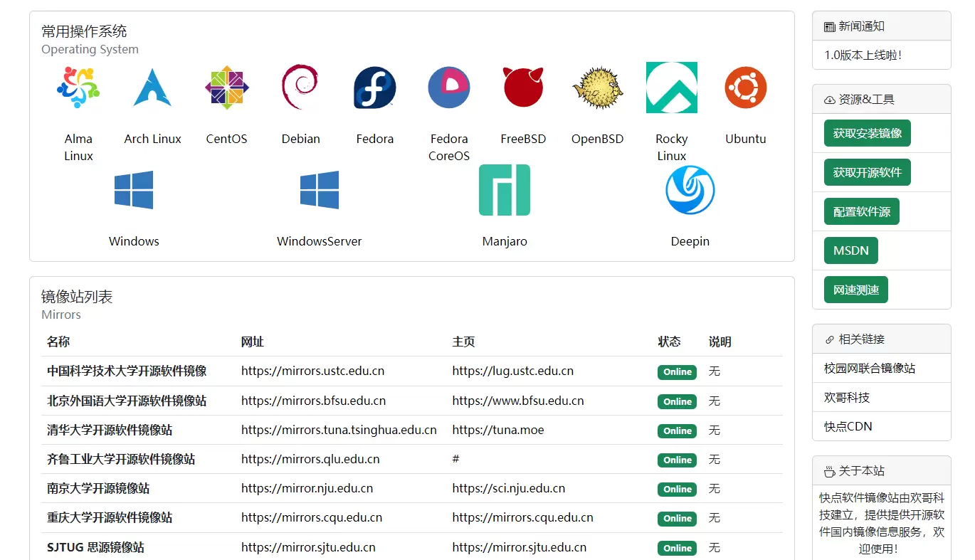Click the Windows logo icon

pyautogui.click(x=134, y=190)
